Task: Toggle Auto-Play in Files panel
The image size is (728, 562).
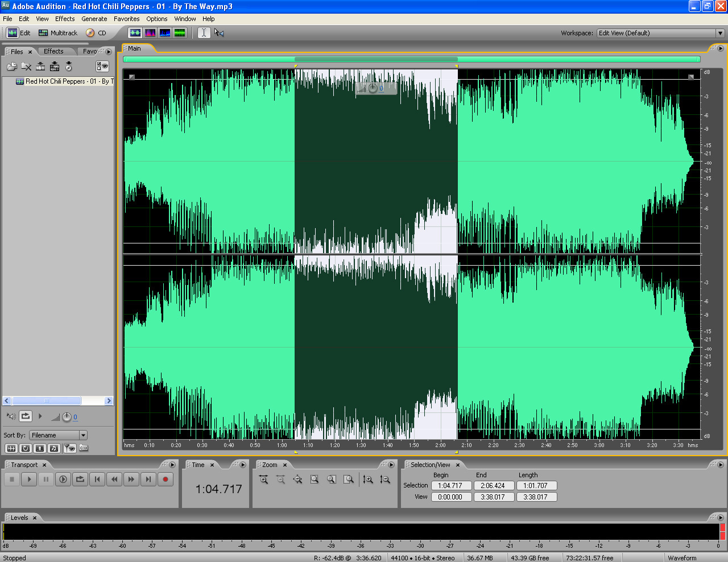Action: click(x=11, y=416)
